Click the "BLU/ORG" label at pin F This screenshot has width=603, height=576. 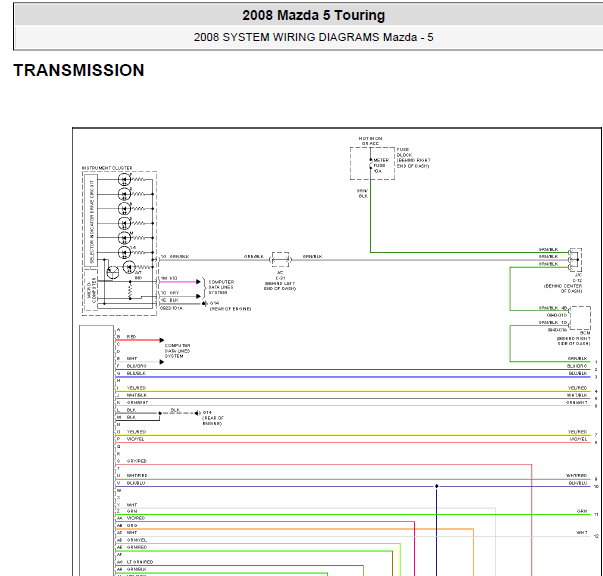pyautogui.click(x=137, y=366)
